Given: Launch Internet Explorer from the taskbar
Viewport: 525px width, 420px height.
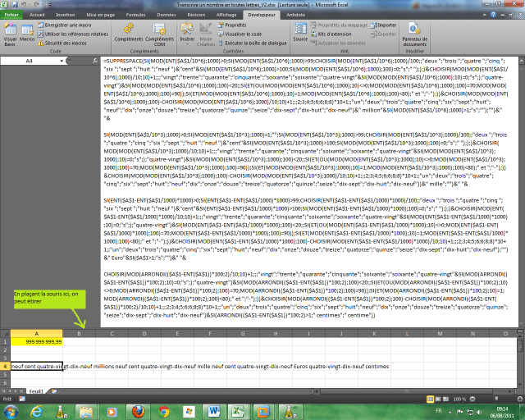Looking at the screenshot, I should [36, 412].
